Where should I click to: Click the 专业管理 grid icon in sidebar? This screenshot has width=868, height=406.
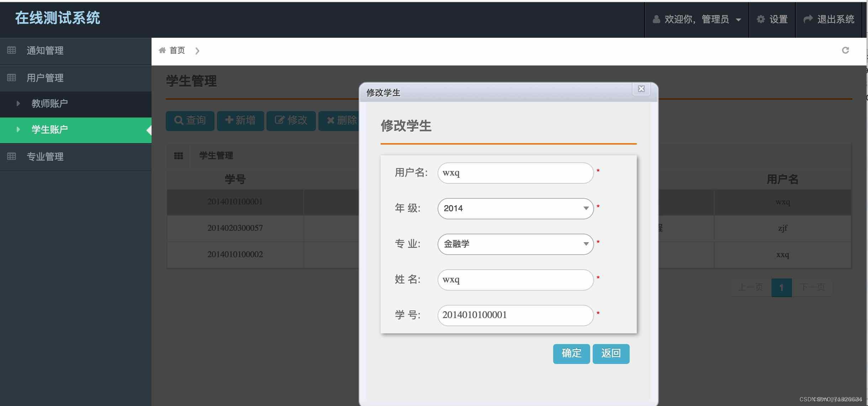click(x=11, y=156)
